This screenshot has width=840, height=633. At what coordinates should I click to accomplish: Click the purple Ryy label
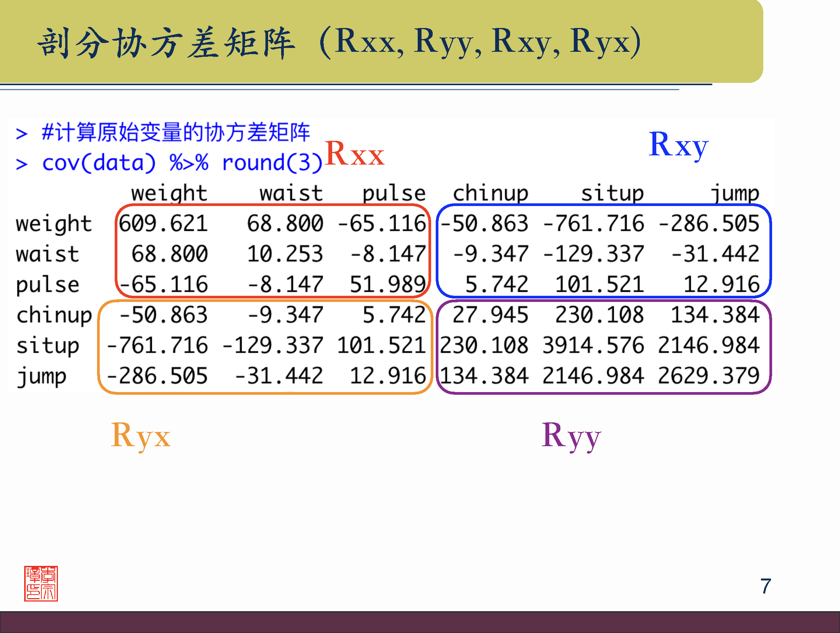[x=571, y=436]
